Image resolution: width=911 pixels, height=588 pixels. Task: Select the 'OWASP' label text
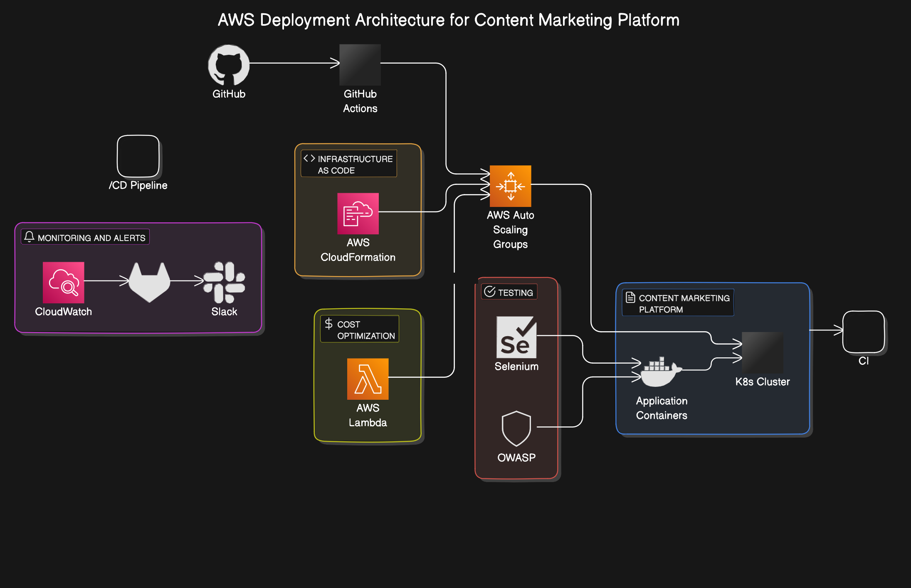516,458
